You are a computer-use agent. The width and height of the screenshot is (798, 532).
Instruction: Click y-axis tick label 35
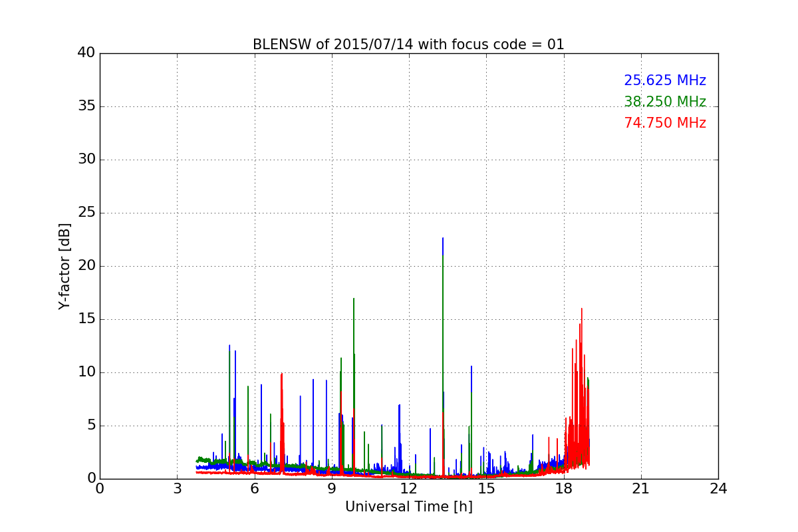pyautogui.click(x=86, y=106)
